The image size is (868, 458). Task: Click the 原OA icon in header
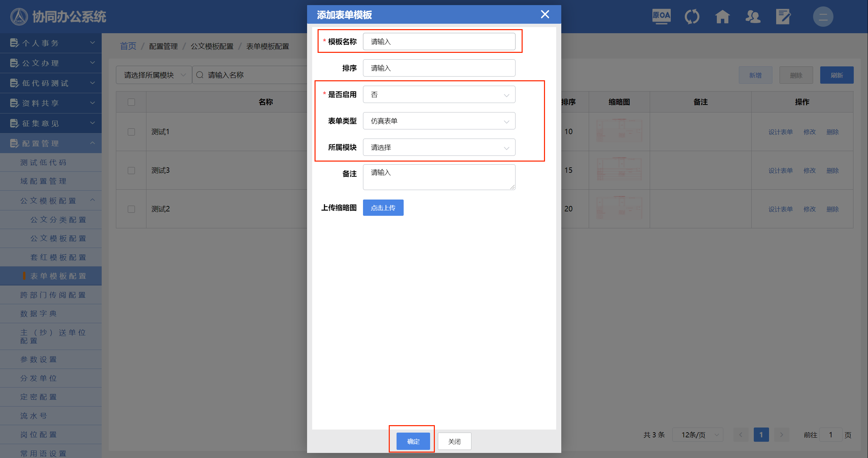click(661, 16)
